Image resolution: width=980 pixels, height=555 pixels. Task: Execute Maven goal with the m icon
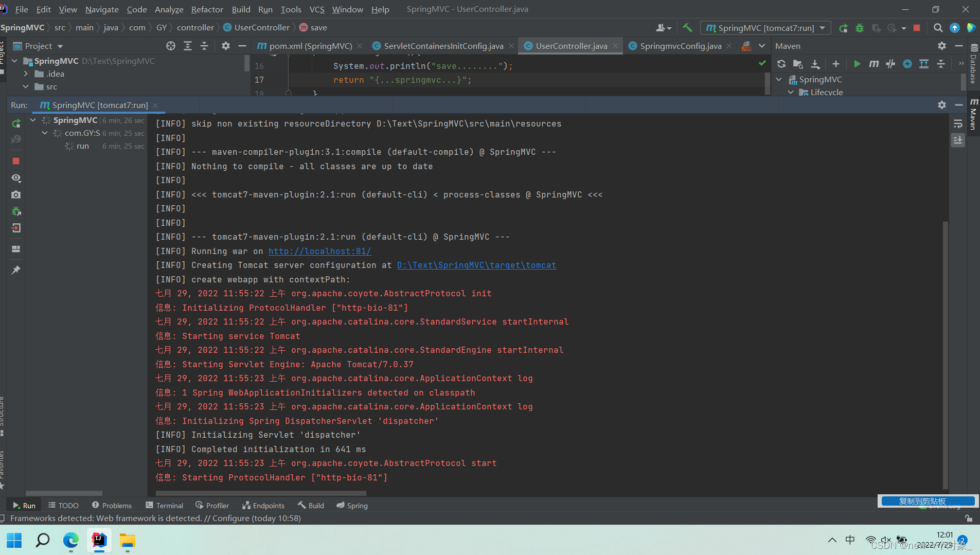pos(874,64)
